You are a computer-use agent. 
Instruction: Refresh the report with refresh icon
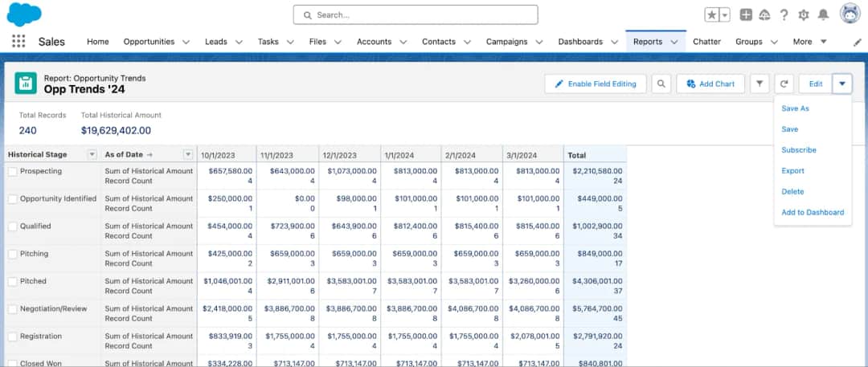[784, 84]
